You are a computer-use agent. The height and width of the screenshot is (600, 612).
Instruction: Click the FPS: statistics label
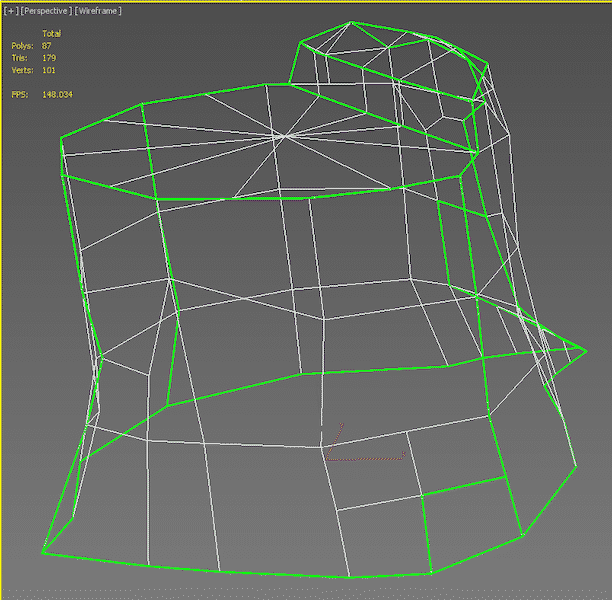(19, 94)
